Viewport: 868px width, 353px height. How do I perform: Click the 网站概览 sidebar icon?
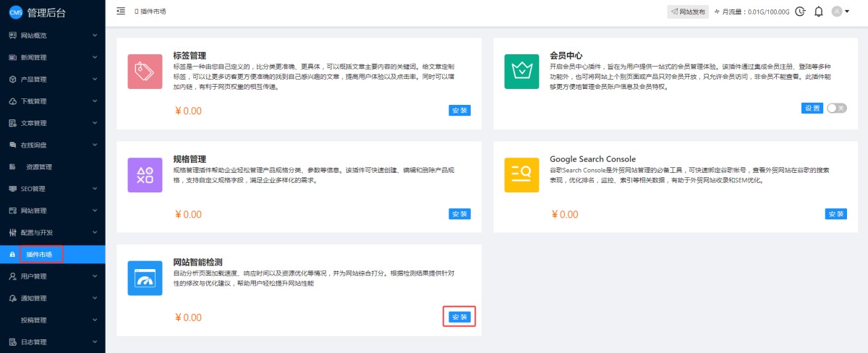[x=12, y=35]
